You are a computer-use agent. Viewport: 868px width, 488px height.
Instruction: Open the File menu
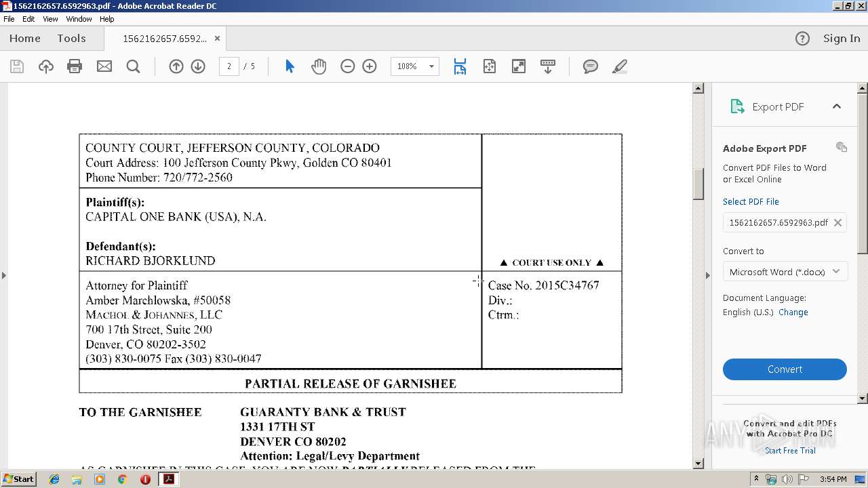pyautogui.click(x=9, y=19)
